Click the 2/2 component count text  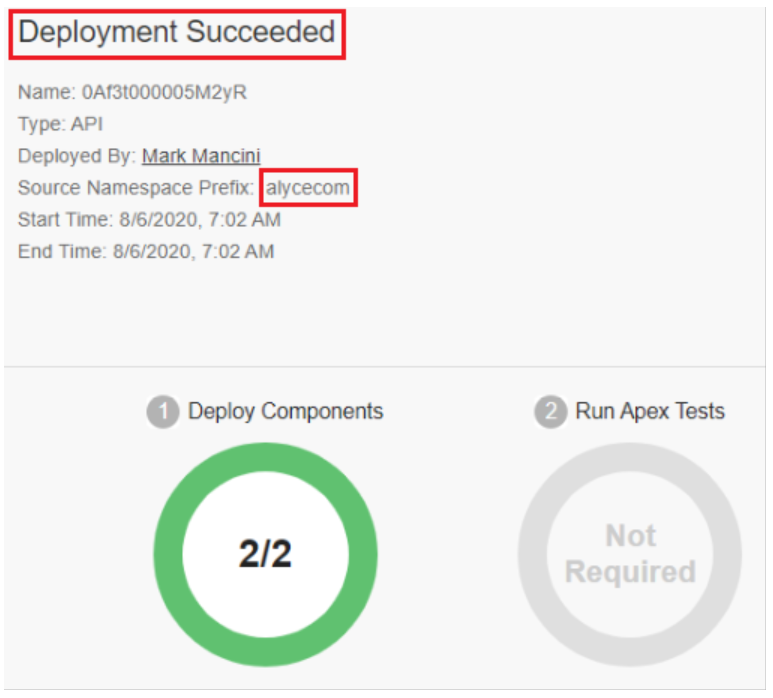265,554
